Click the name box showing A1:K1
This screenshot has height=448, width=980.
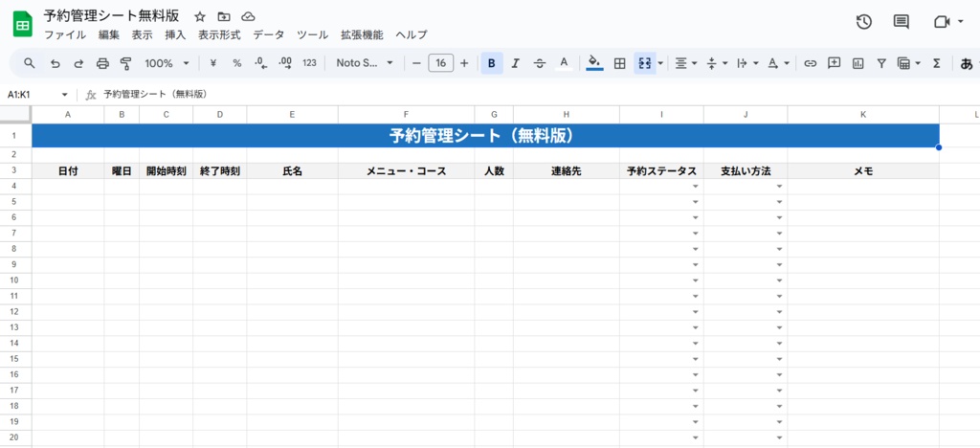(x=37, y=95)
